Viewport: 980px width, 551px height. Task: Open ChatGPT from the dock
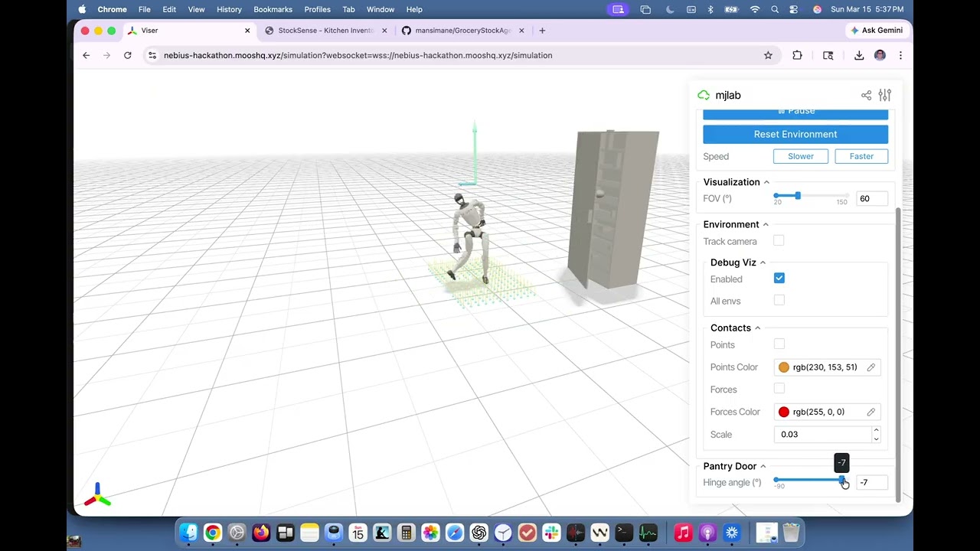(479, 533)
